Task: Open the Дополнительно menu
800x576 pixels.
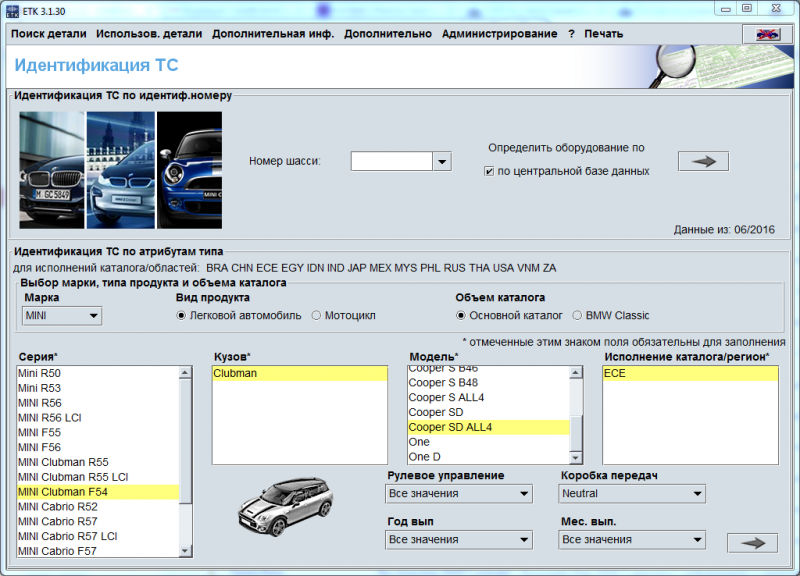Action: tap(388, 34)
